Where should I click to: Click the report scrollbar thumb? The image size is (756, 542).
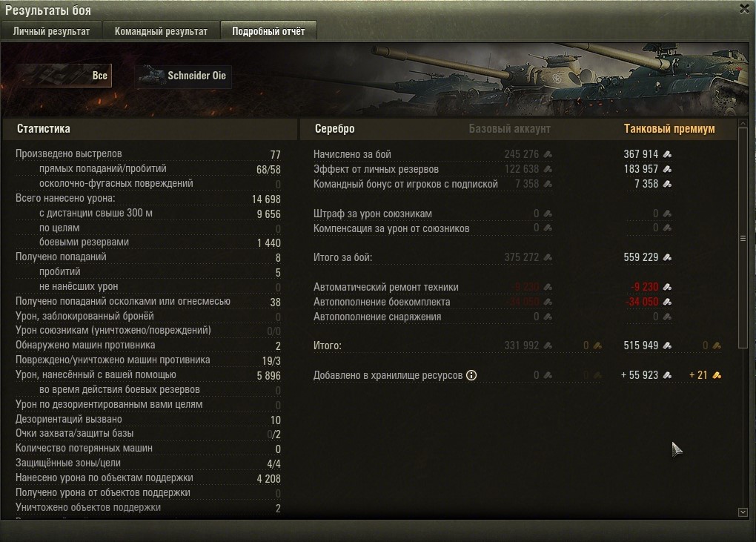pyautogui.click(x=743, y=238)
